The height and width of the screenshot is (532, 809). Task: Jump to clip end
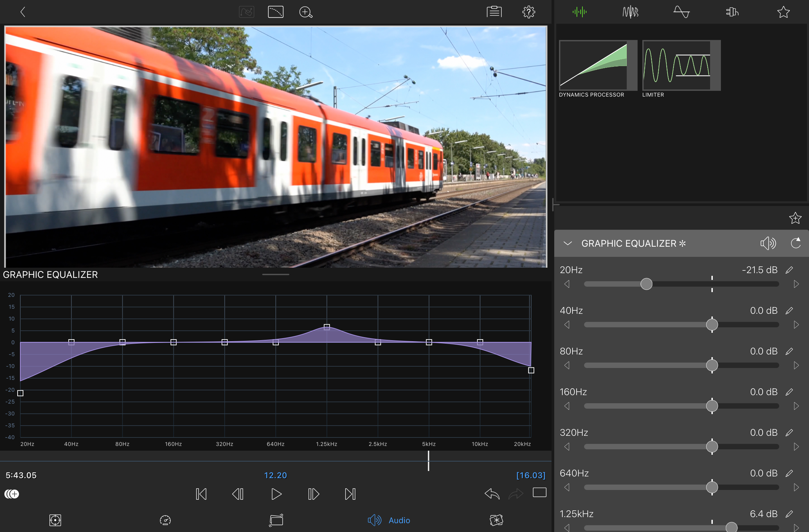pos(350,494)
